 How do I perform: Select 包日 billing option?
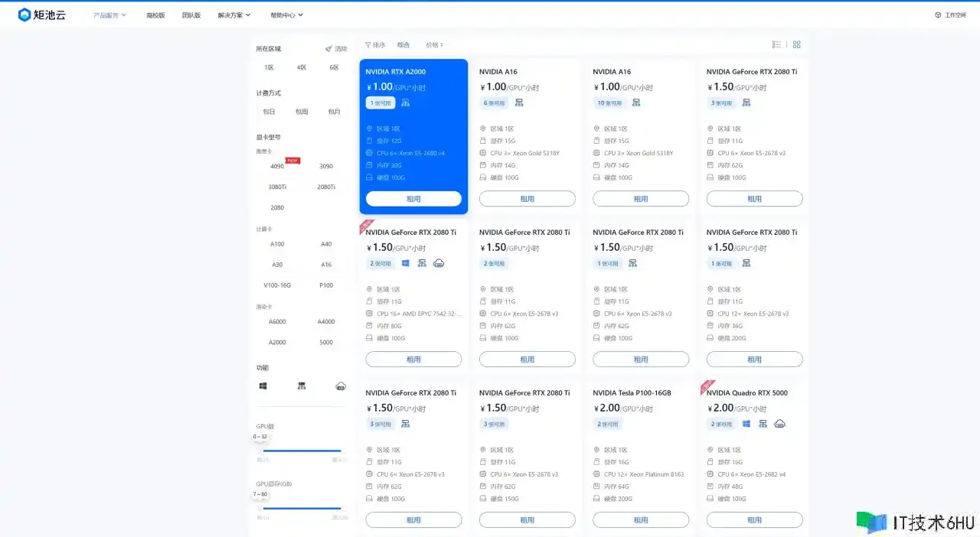[x=269, y=112]
